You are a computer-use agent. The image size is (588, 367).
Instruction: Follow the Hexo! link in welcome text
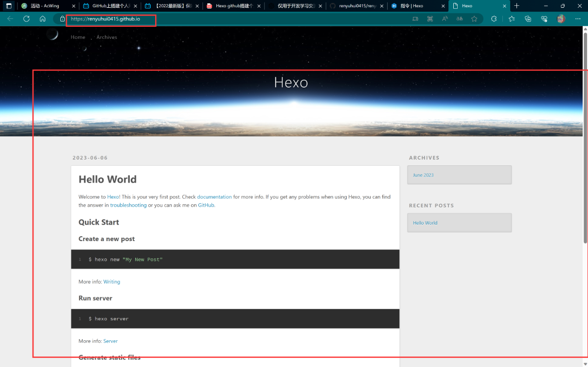(x=114, y=197)
